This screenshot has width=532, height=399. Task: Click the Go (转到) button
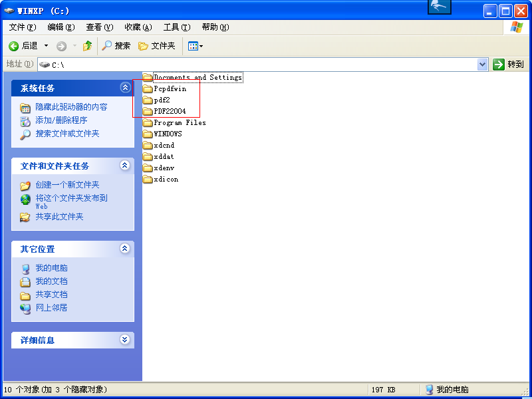click(508, 64)
